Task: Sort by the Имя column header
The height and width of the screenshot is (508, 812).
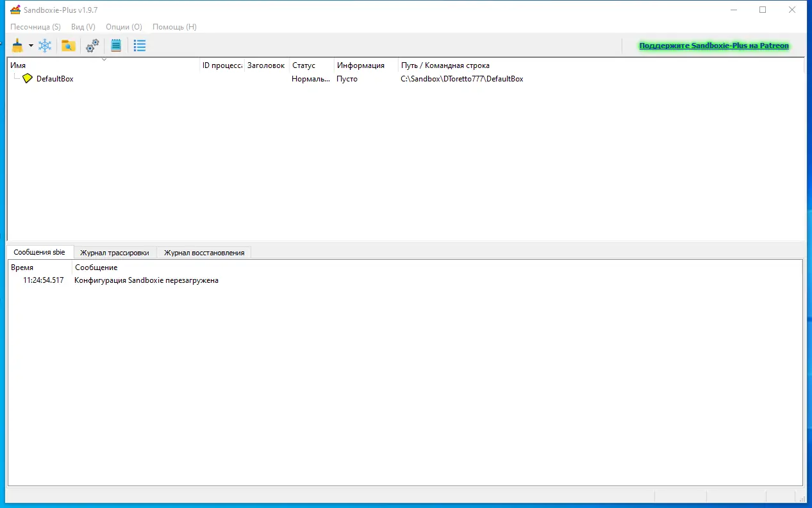Action: (x=104, y=65)
